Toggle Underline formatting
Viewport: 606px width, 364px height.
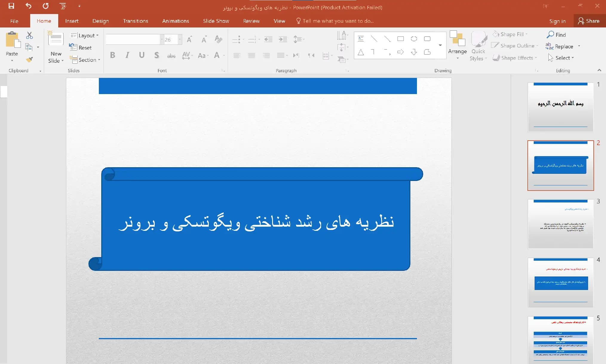(x=142, y=55)
